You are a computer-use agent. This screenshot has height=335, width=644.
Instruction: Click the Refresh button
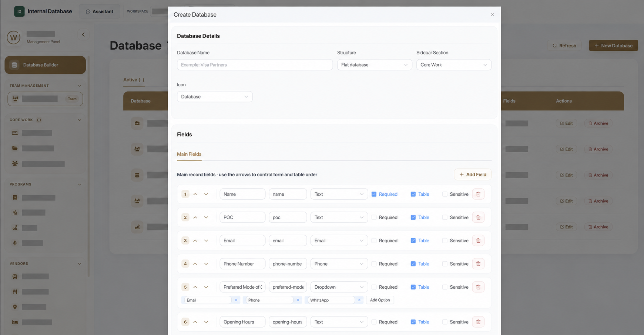pos(564,46)
